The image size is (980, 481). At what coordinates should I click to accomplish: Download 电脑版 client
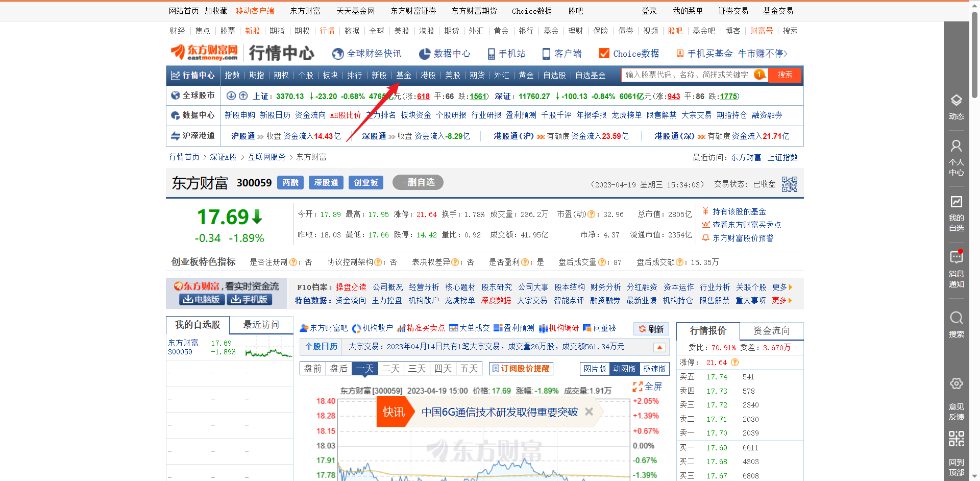coord(202,300)
